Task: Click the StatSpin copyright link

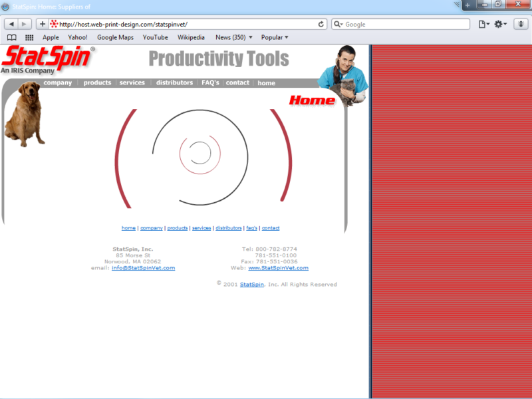Action: [x=252, y=285]
